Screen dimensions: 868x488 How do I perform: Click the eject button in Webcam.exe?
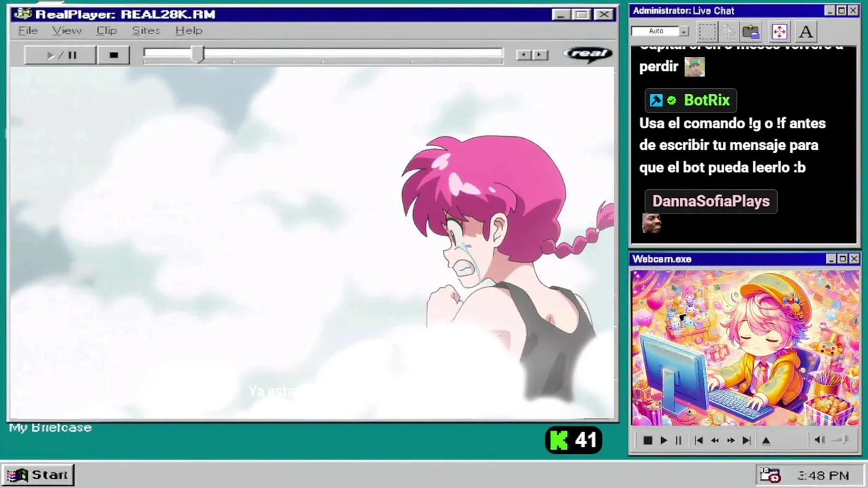pos(766,441)
